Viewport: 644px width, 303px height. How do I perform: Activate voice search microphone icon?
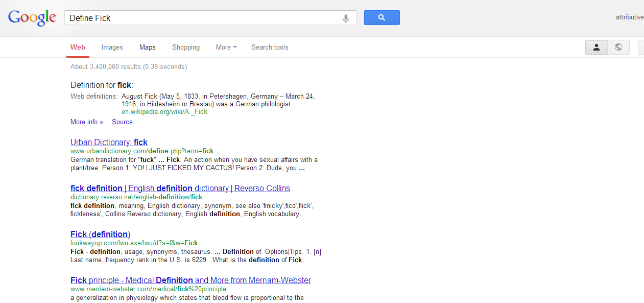(346, 18)
